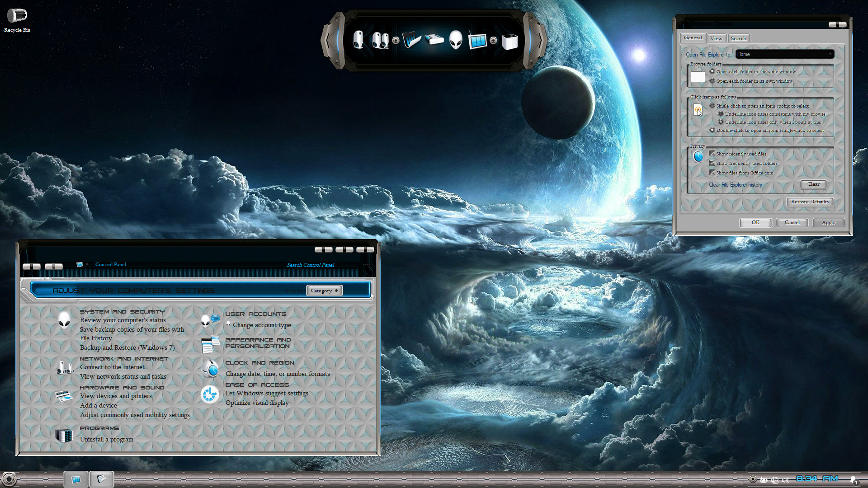Open the Recycle Bin desktop icon
Image resolution: width=868 pixels, height=488 pixels.
(17, 16)
